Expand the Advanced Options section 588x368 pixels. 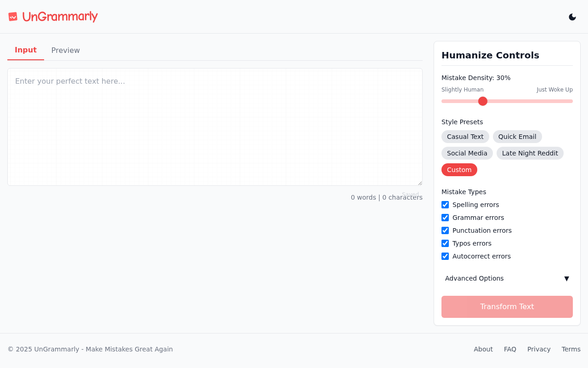pyautogui.click(x=506, y=278)
